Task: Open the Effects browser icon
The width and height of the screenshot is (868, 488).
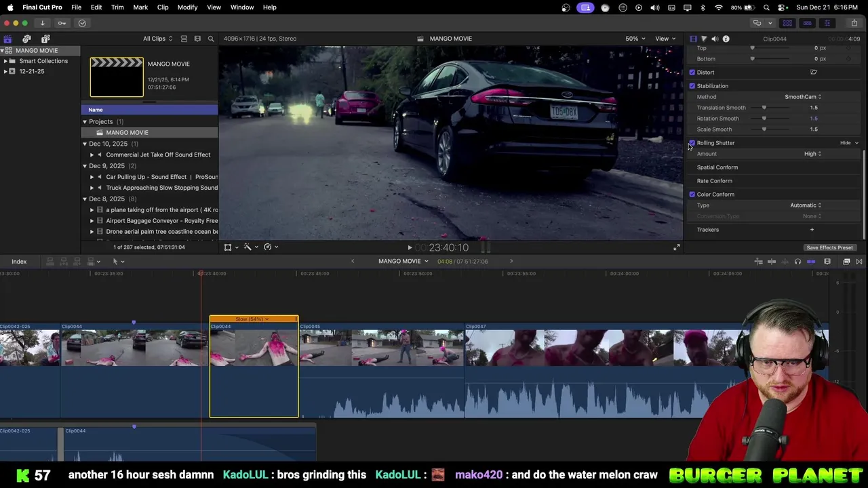Action: (x=846, y=262)
